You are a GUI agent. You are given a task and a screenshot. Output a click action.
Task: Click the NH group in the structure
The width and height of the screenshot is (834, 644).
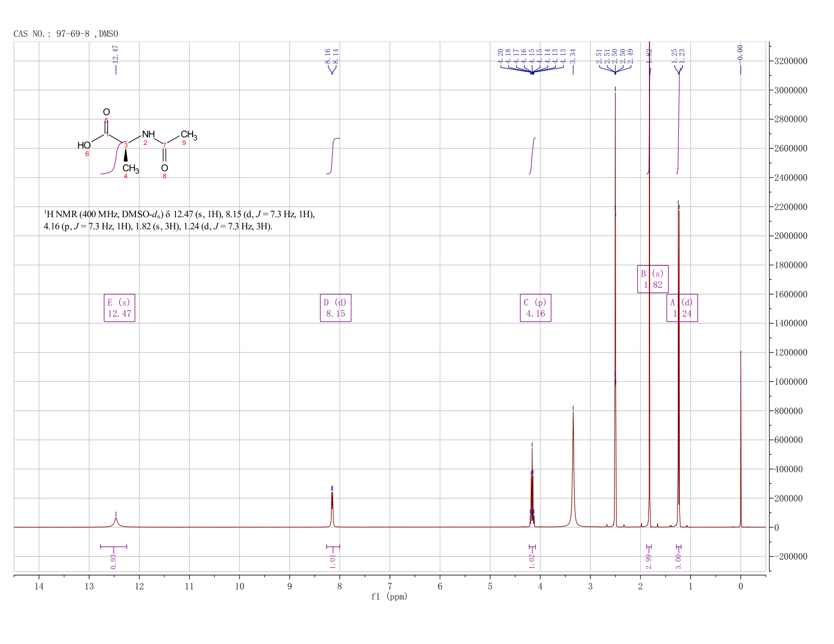coord(148,134)
